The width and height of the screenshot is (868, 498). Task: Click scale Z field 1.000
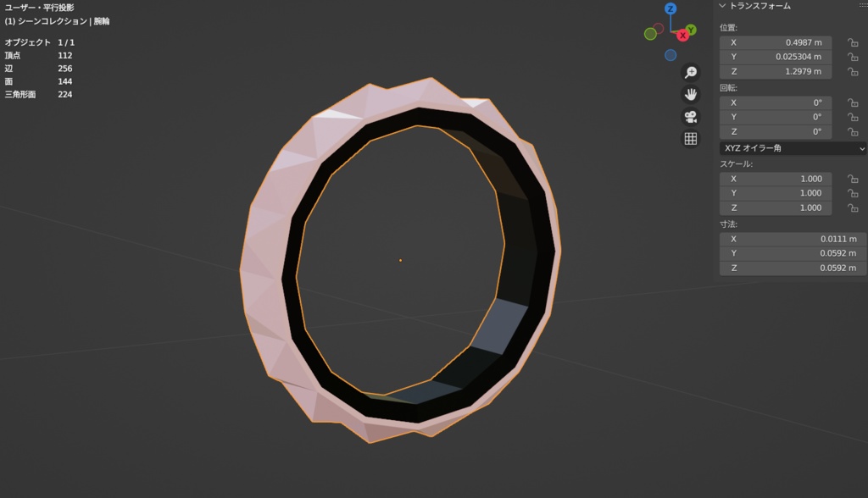(776, 208)
